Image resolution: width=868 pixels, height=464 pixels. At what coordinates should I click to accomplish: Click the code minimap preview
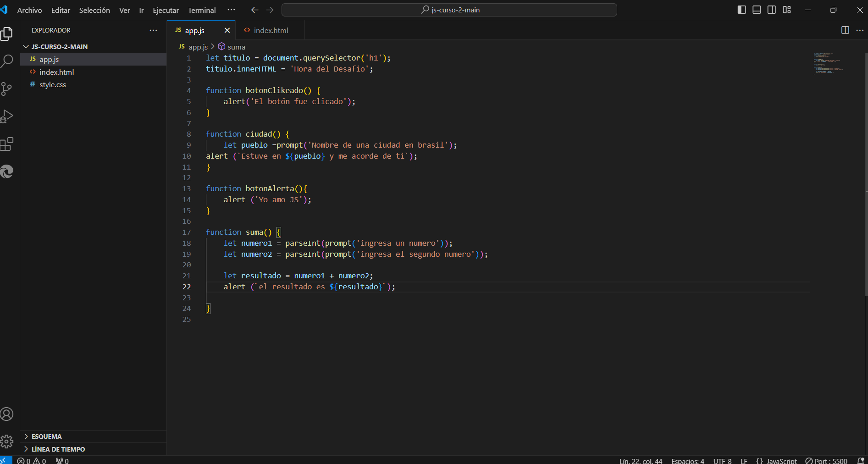click(828, 63)
